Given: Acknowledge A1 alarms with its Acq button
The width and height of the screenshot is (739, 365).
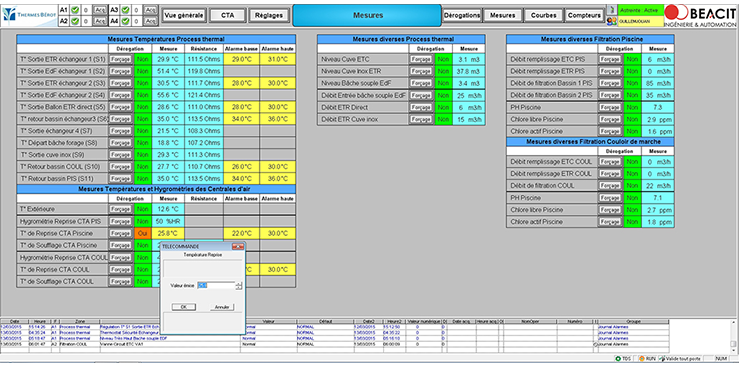Looking at the screenshot, I should tap(100, 9).
